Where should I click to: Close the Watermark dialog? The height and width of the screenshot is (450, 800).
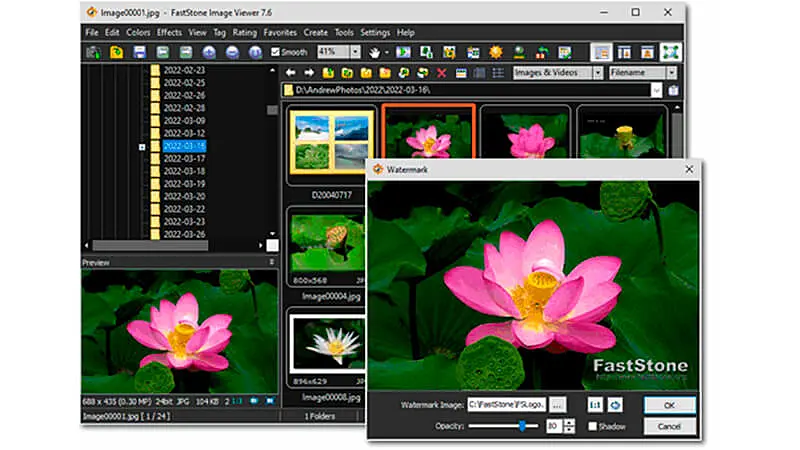pos(689,169)
